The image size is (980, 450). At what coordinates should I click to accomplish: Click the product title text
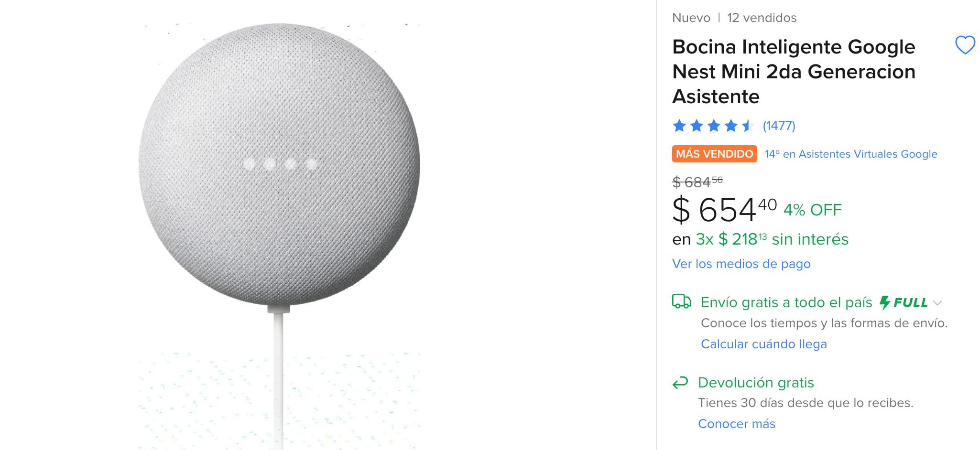[x=793, y=72]
